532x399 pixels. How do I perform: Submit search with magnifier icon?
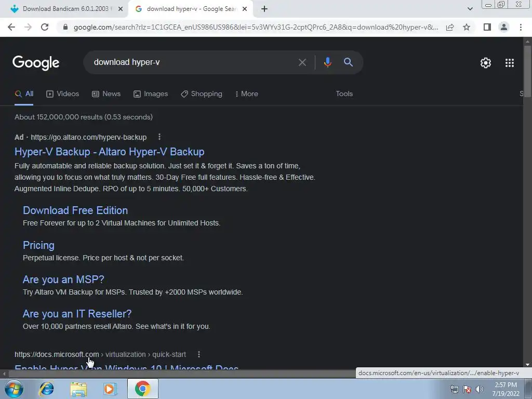coord(348,62)
